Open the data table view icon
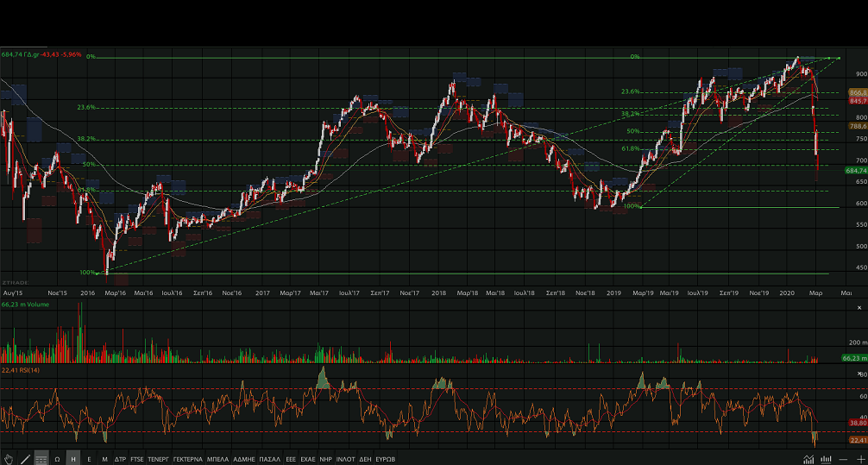 pos(41,459)
